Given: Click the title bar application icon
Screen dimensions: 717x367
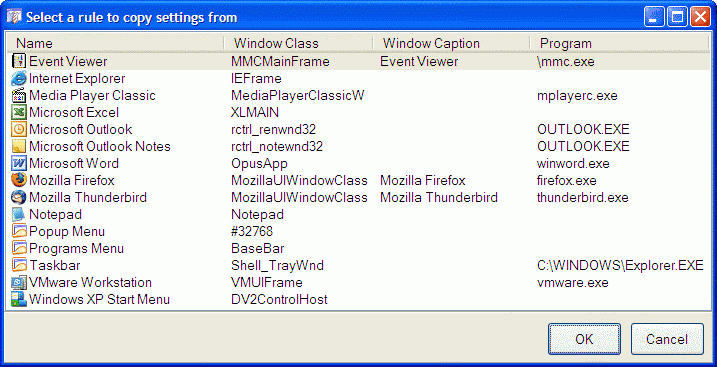Looking at the screenshot, I should [14, 17].
